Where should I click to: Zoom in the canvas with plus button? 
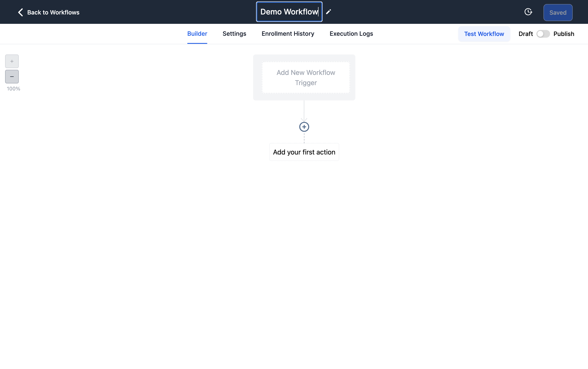(12, 61)
